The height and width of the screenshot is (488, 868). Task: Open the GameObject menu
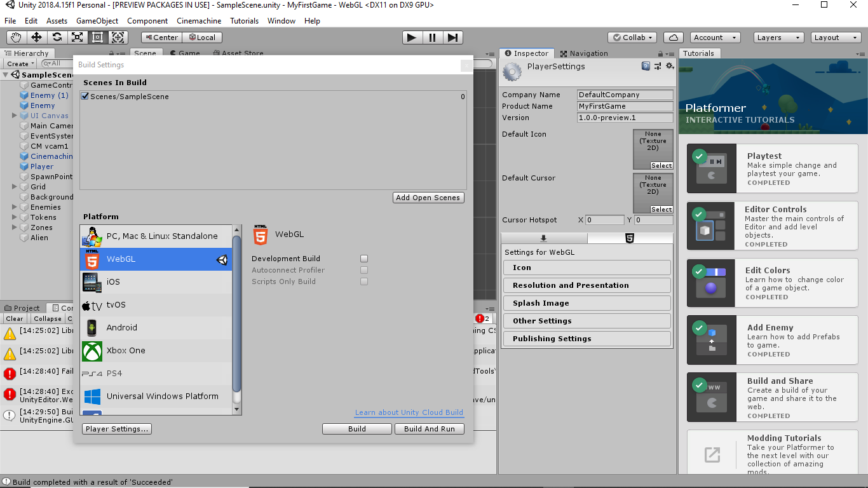[97, 21]
